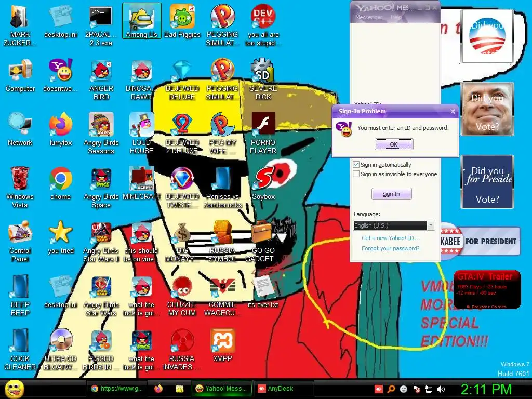Switch to Yahoo! Messenger taskbar button

pyautogui.click(x=221, y=389)
